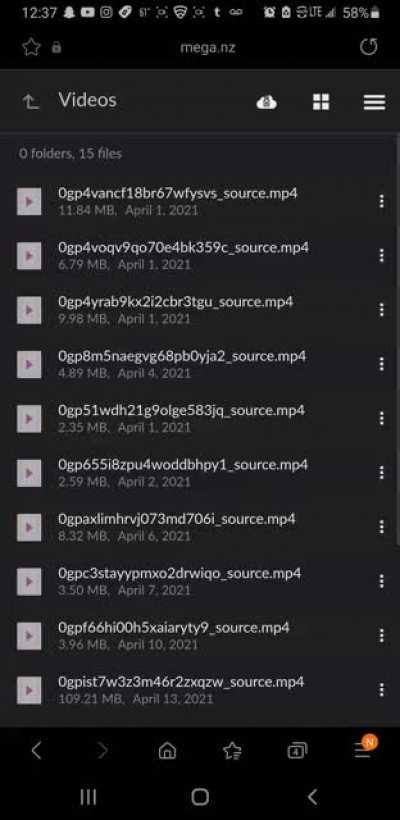Tap the mega.nz address bar
This screenshot has height=820, width=400.
208,48
